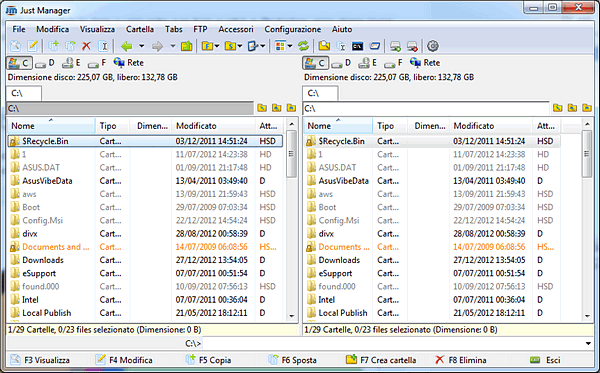Click the blue run window toolbar icon
This screenshot has height=373, width=600.
375,46
